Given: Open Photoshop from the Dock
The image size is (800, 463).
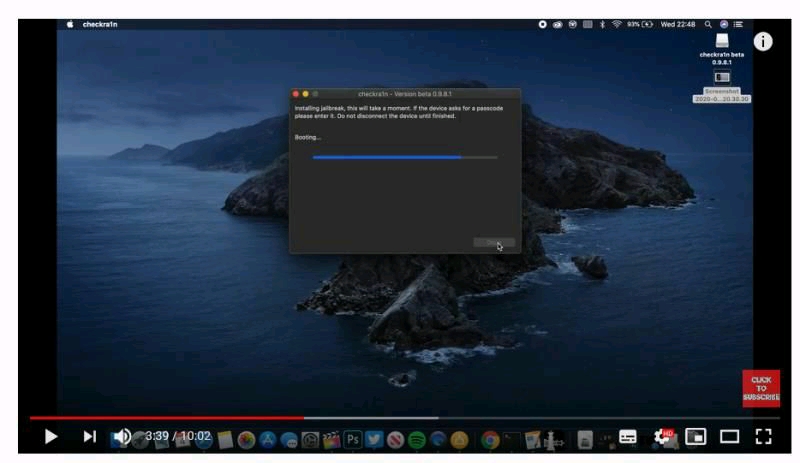Looking at the screenshot, I should [353, 440].
